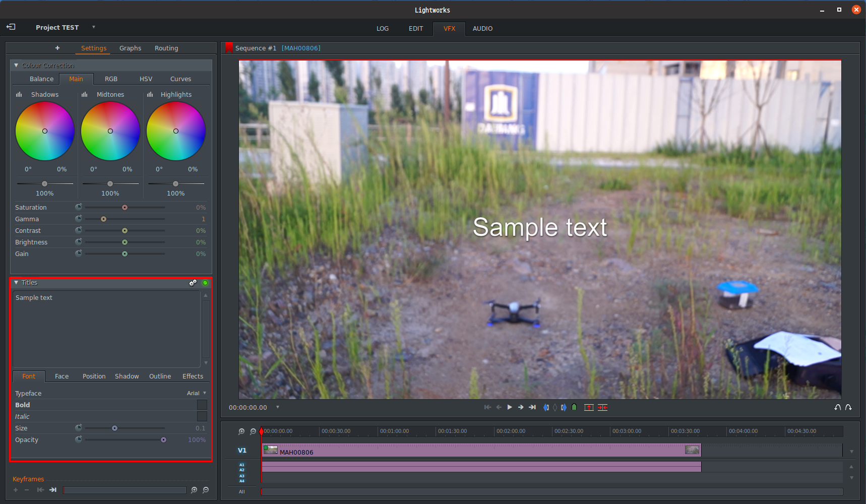Image resolution: width=866 pixels, height=504 pixels.
Task: Switch to the LOG tab
Action: click(383, 29)
